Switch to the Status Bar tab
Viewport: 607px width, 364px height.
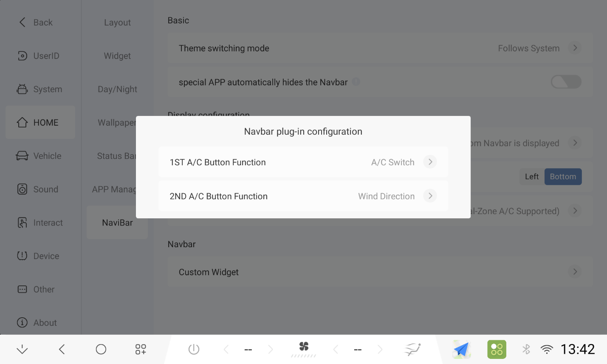click(x=116, y=156)
